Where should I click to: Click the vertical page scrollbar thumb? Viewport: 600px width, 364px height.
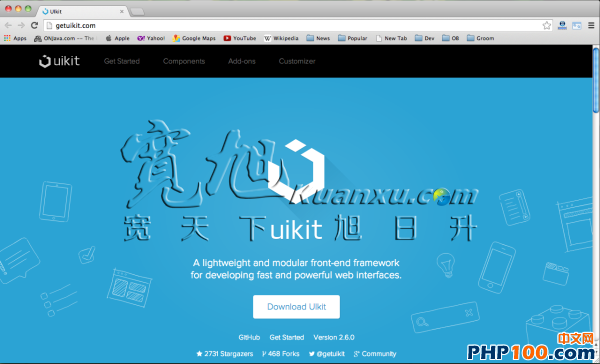[596, 80]
